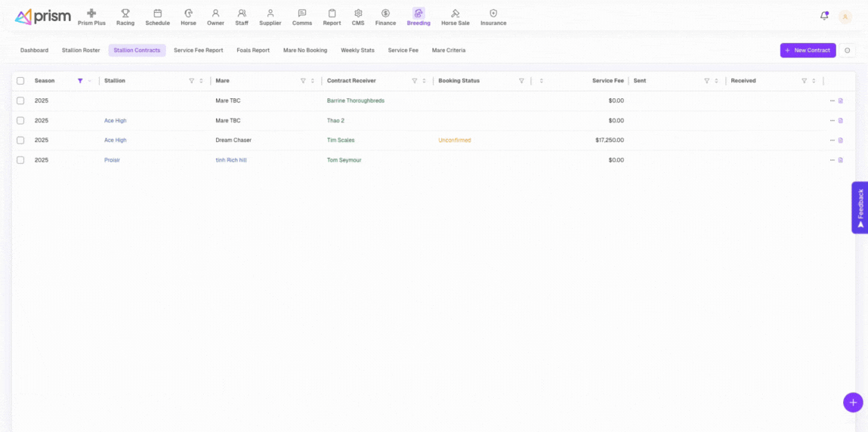Tick the select-all checkbox in header
Image resolution: width=868 pixels, height=432 pixels.
point(20,81)
